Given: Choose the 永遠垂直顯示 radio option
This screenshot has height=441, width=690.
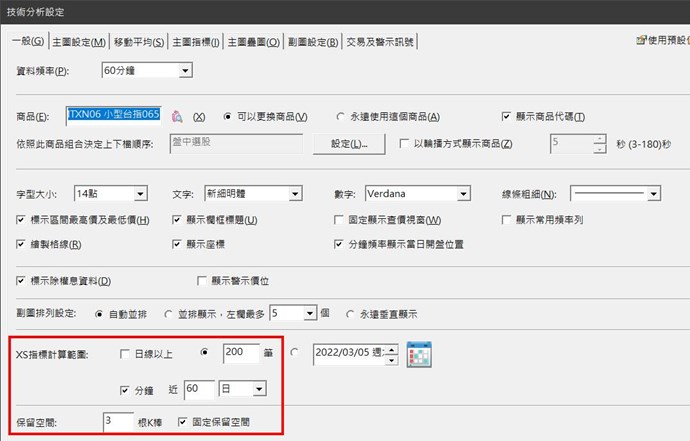Looking at the screenshot, I should point(350,313).
